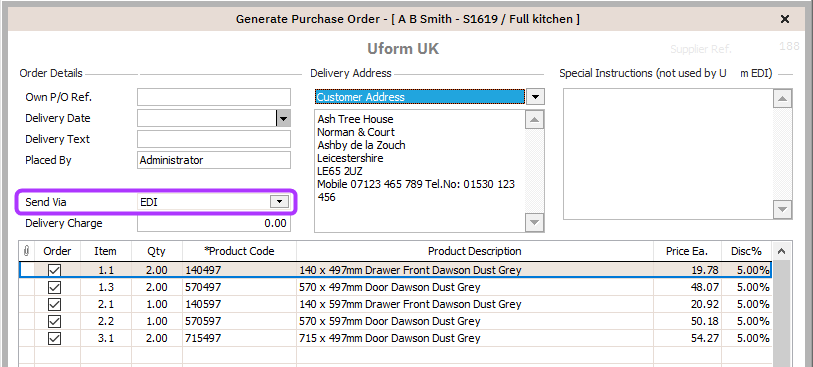Click the Item column header
The image size is (813, 367).
click(106, 251)
